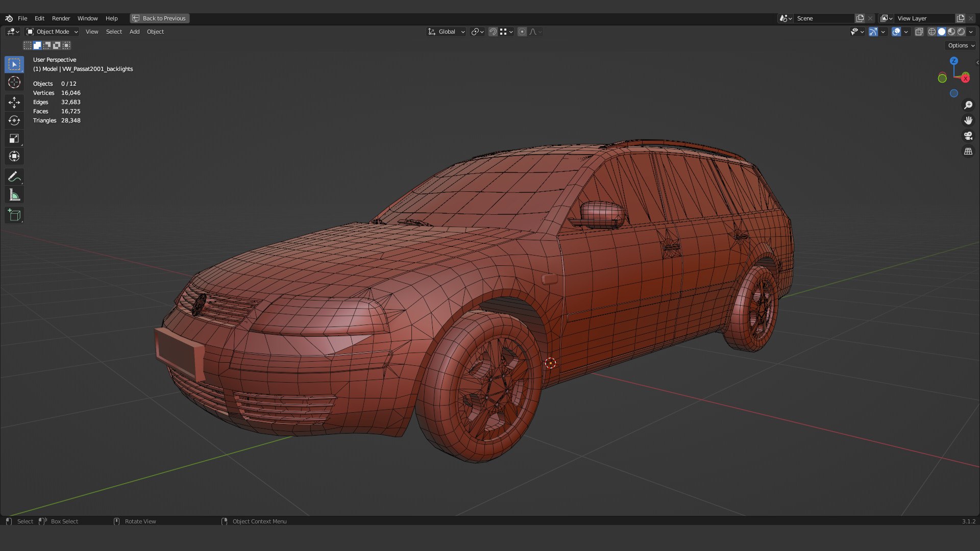Open the Render menu
980x551 pixels.
click(x=61, y=18)
